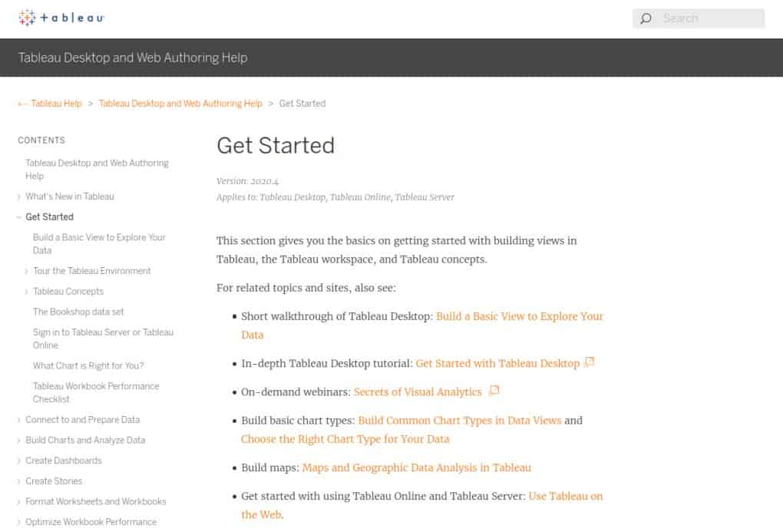Screen dimensions: 783x532
Task: Select What's New in Tableau in contents
Action: [69, 197]
